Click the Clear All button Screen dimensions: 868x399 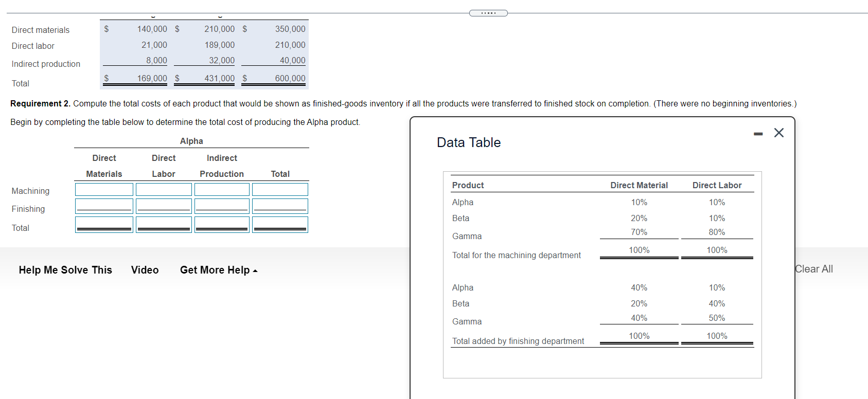click(x=813, y=269)
